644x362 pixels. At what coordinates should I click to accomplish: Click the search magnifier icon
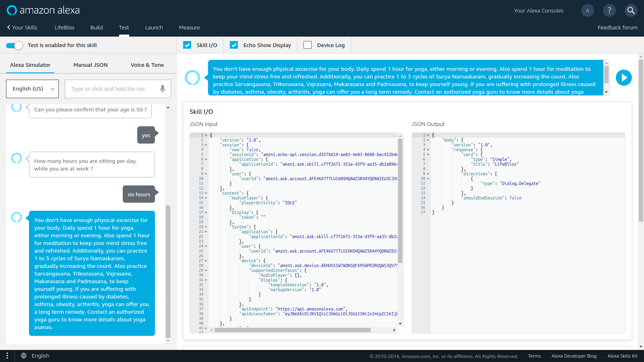click(631, 10)
